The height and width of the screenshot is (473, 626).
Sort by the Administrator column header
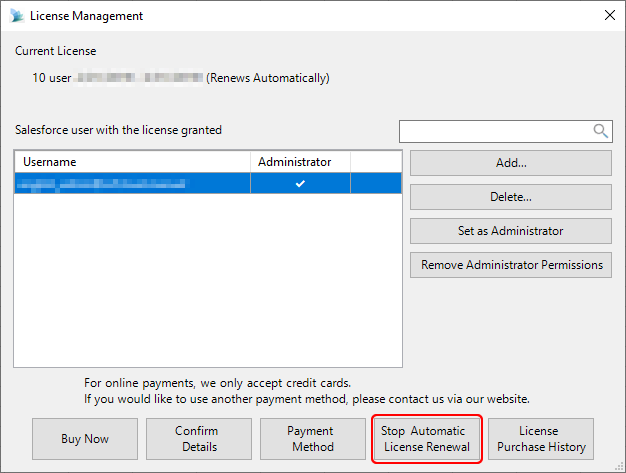pyautogui.click(x=300, y=162)
